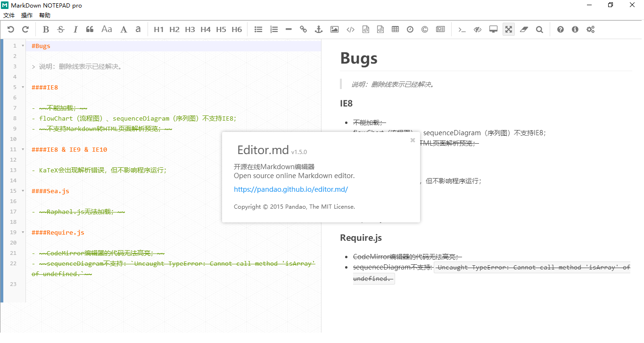The width and height of the screenshot is (644, 343).
Task: Clear the editor with the eraser icon
Action: (524, 29)
